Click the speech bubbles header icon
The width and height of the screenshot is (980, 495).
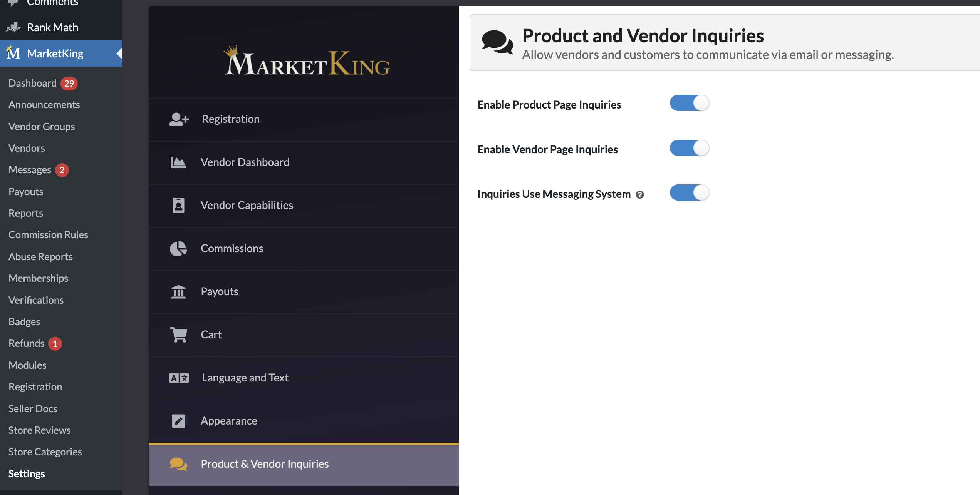pyautogui.click(x=498, y=42)
